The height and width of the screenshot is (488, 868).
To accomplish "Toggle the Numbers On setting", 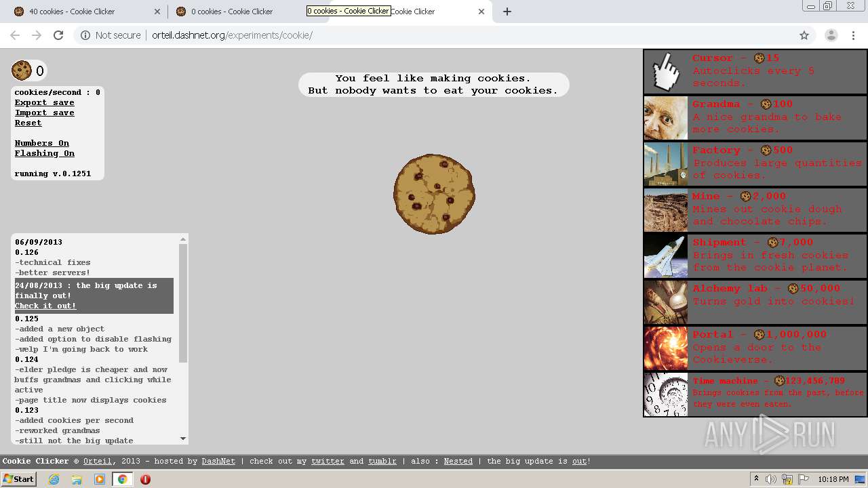I will coord(42,143).
